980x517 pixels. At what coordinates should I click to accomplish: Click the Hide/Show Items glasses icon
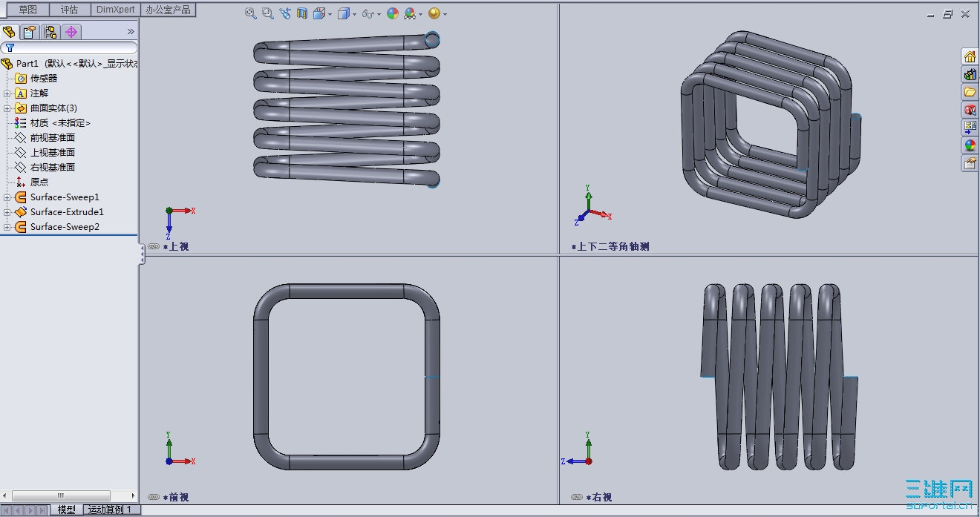(367, 13)
